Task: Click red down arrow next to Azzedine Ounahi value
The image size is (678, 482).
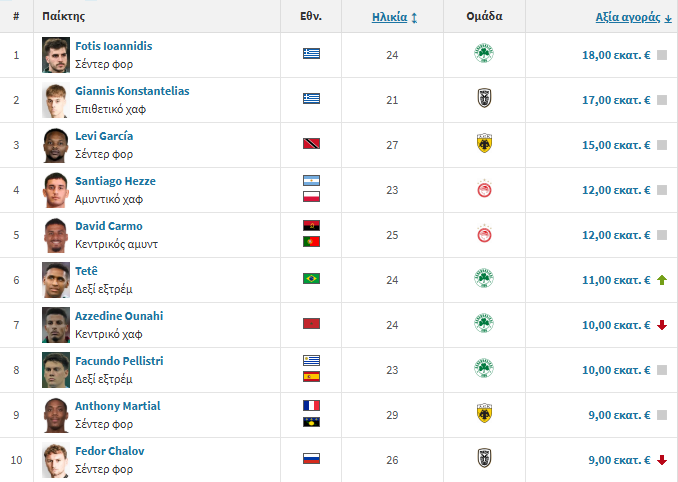Action: click(x=662, y=325)
